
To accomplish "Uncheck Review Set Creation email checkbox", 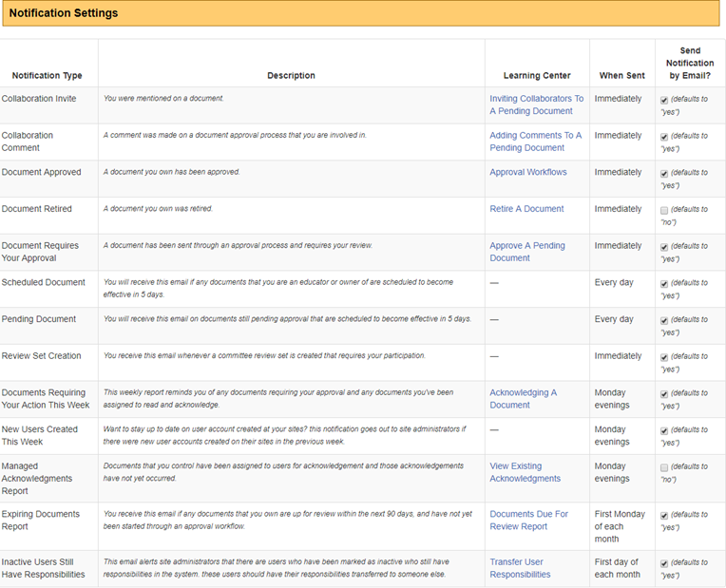I will [x=664, y=357].
